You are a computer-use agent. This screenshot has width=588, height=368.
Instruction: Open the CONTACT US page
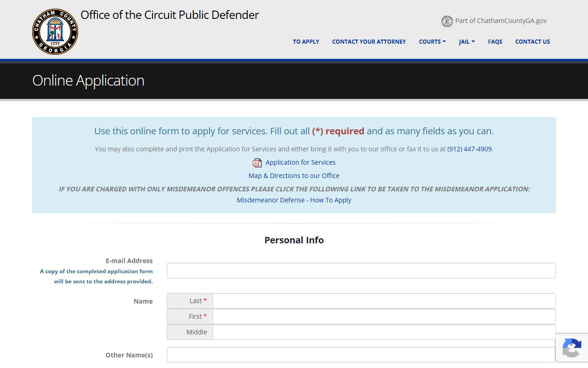[x=532, y=41]
